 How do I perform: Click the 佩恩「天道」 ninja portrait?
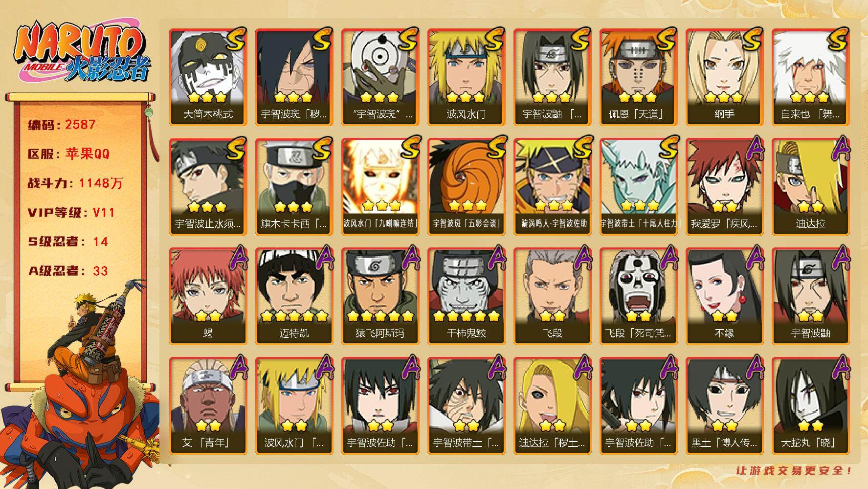(x=638, y=77)
